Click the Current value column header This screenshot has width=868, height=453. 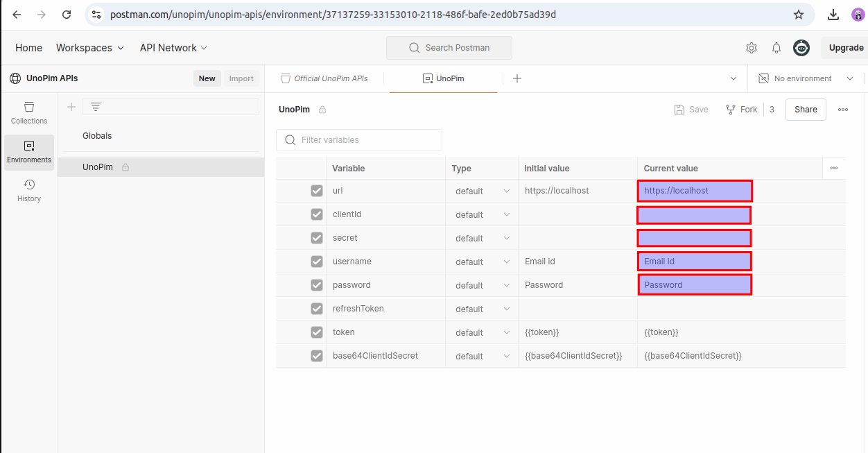click(670, 169)
